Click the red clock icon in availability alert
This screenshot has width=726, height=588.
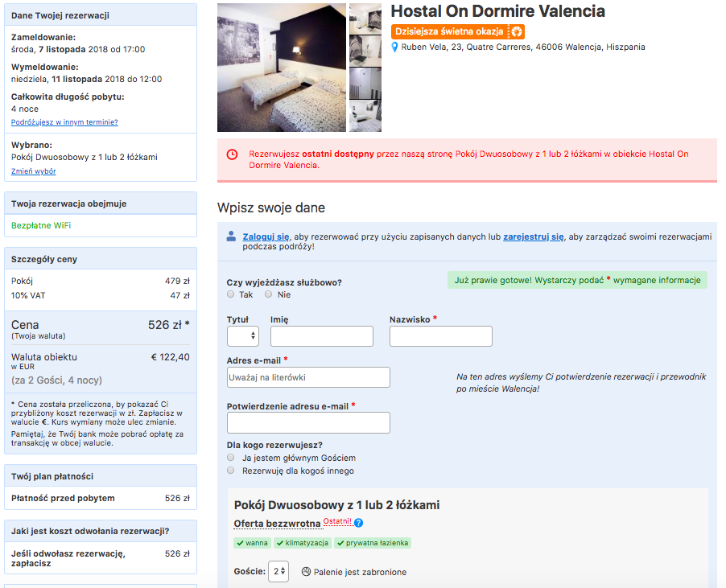(232, 154)
